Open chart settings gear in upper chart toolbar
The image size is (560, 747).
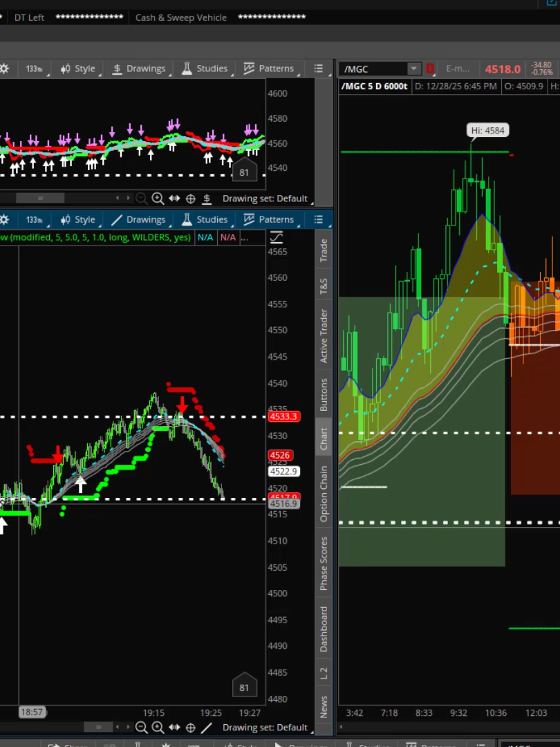click(x=4, y=68)
